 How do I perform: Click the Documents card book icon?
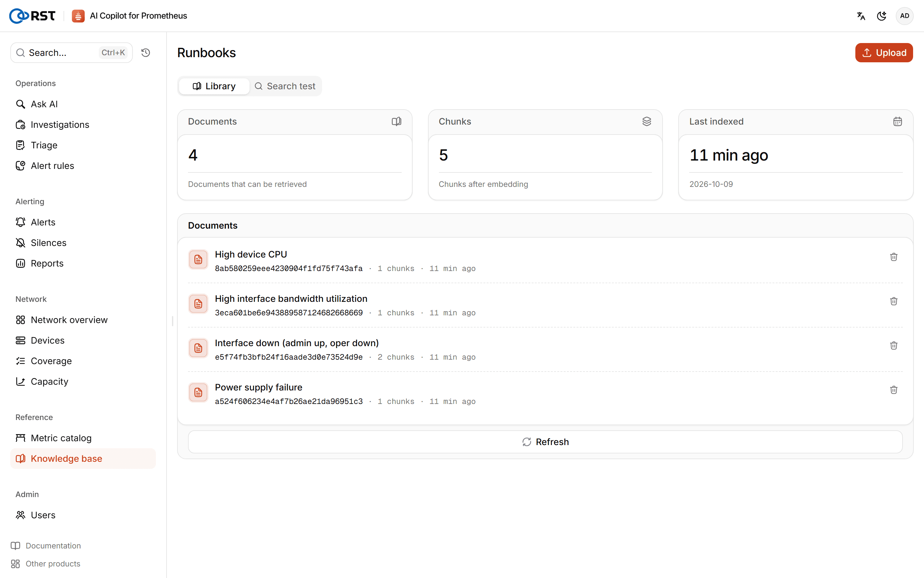[x=396, y=122]
